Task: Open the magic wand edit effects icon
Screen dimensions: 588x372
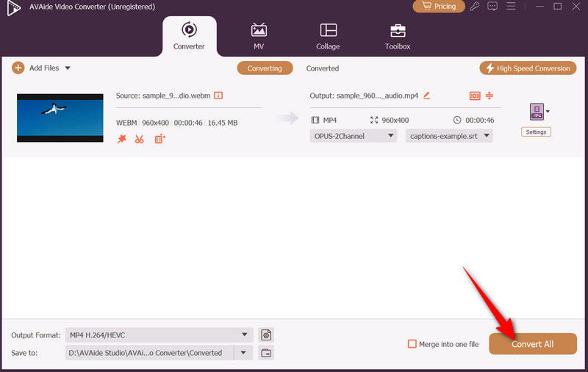Action: [122, 139]
